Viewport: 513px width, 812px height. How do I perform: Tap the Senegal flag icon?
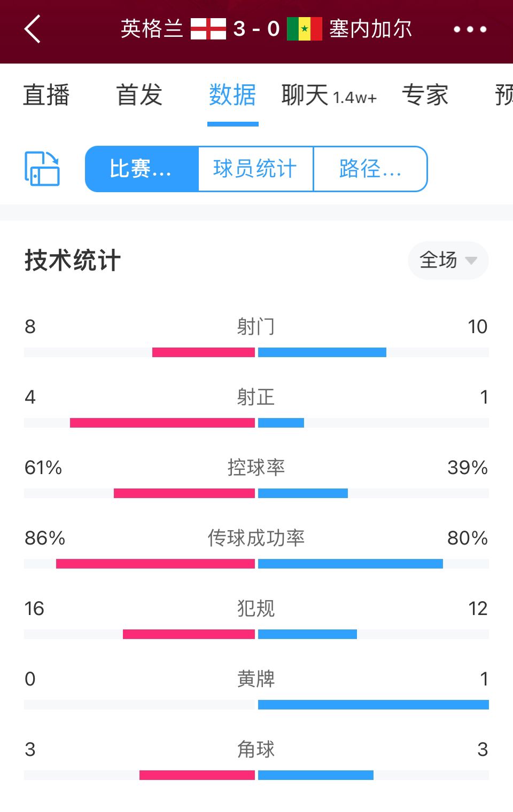coord(305,29)
